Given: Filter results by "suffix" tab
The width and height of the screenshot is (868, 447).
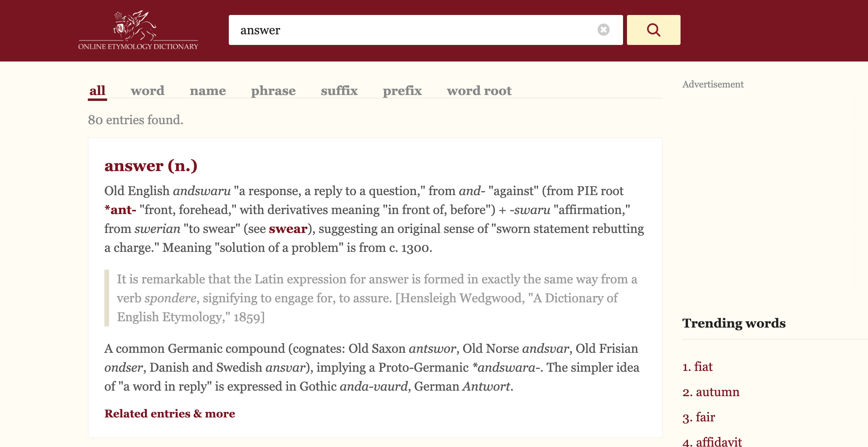Looking at the screenshot, I should pos(339,91).
